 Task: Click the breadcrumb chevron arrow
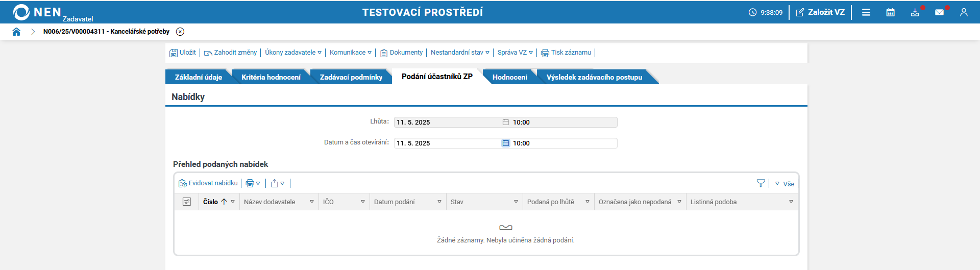[33, 32]
